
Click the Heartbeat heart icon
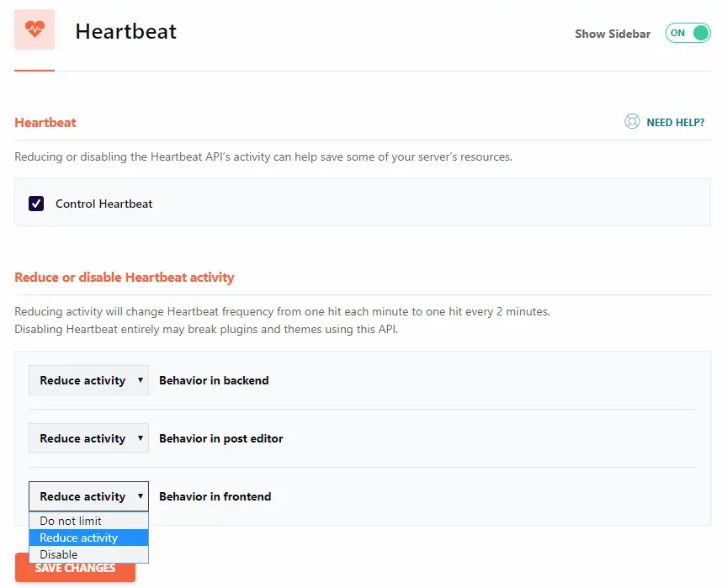(34, 29)
